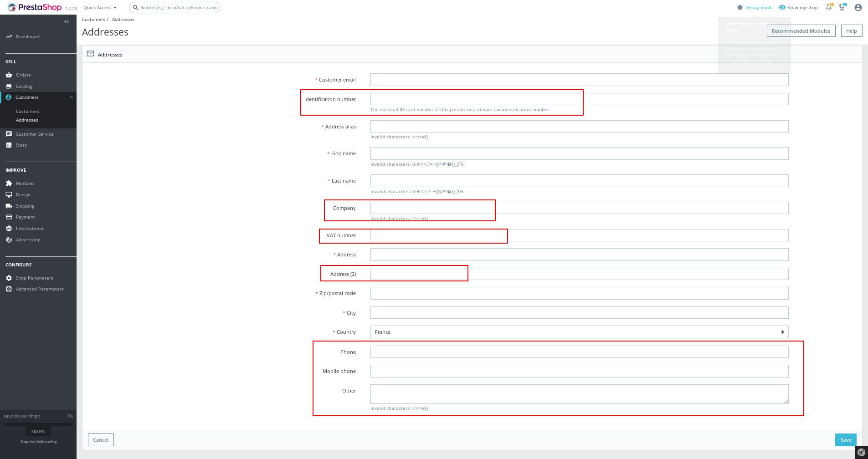Click View my shop link
The height and width of the screenshot is (459, 868).
(x=802, y=8)
